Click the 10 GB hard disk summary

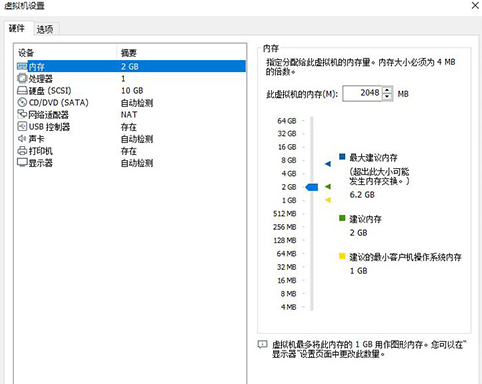coord(132,91)
